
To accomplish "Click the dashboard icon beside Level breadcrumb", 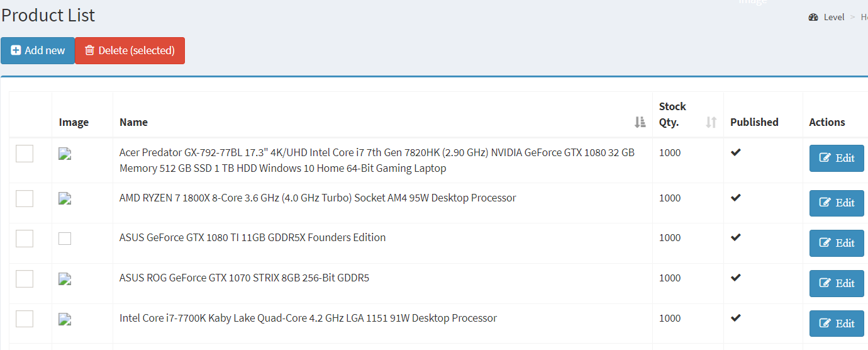I will [813, 17].
